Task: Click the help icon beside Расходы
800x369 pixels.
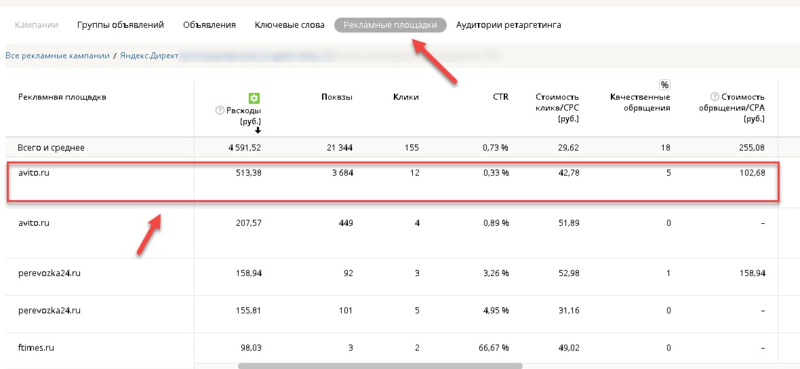Action: click(220, 110)
